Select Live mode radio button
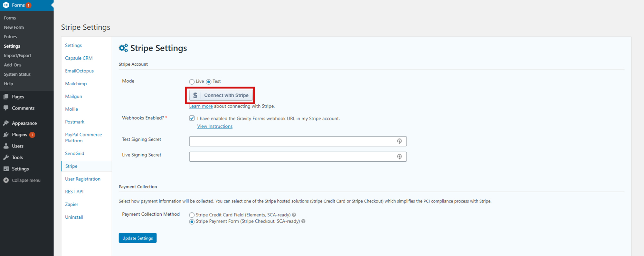Image resolution: width=644 pixels, height=256 pixels. [x=192, y=82]
